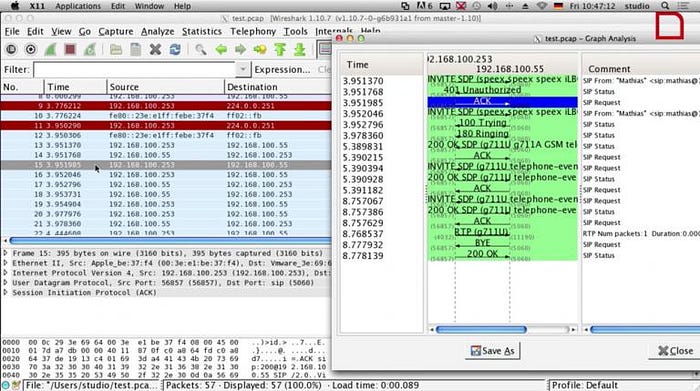Open the capture interfaces list icon

click(11, 49)
